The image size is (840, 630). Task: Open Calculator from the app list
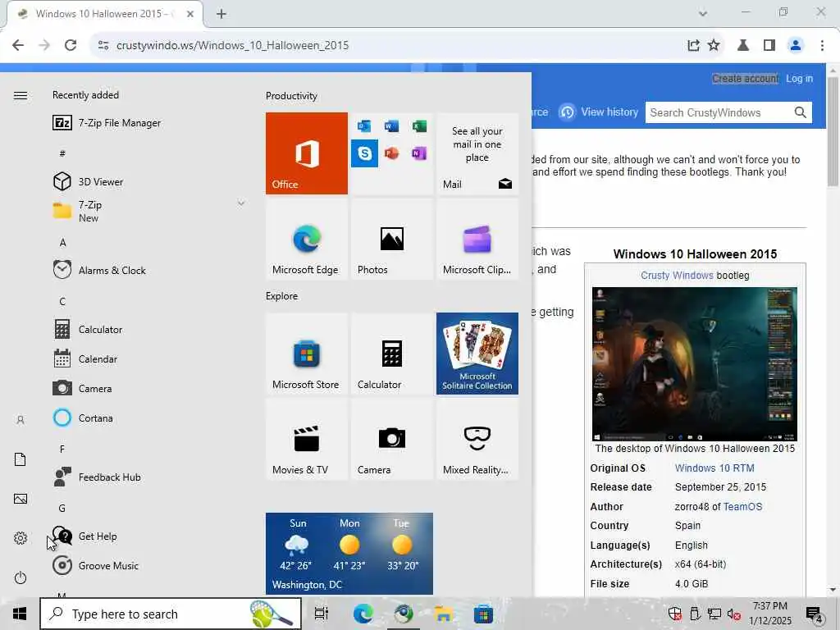(x=148, y=329)
